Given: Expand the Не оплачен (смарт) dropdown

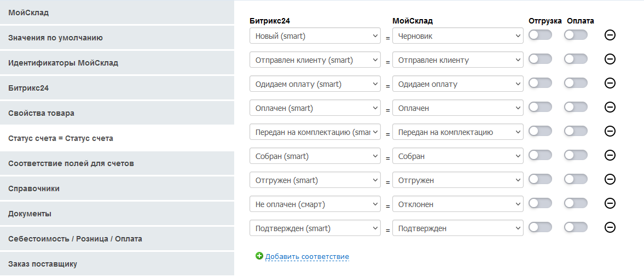Looking at the screenshot, I should click(x=315, y=204).
